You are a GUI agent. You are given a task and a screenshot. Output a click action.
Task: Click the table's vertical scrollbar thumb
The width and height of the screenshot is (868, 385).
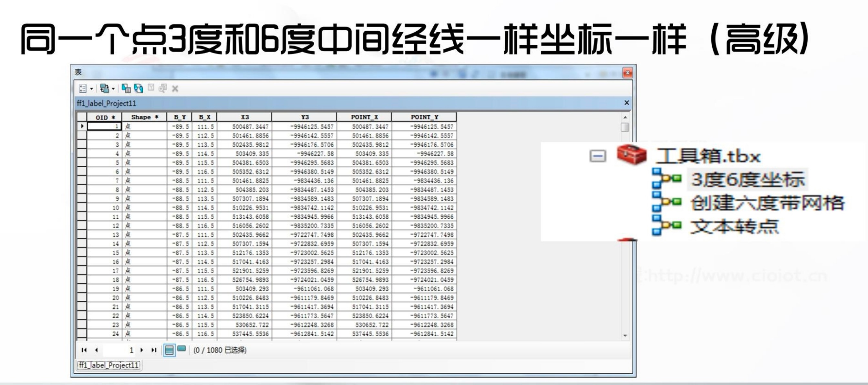[x=625, y=127]
